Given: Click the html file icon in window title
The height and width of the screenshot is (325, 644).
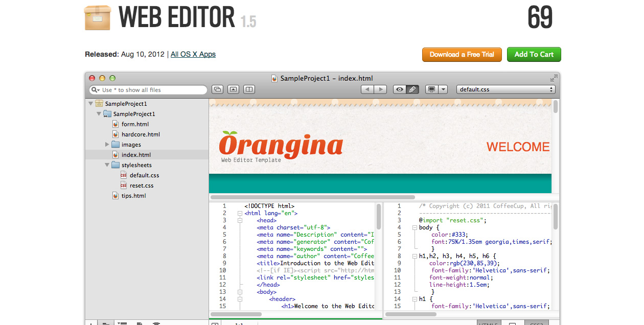Looking at the screenshot, I should (274, 78).
